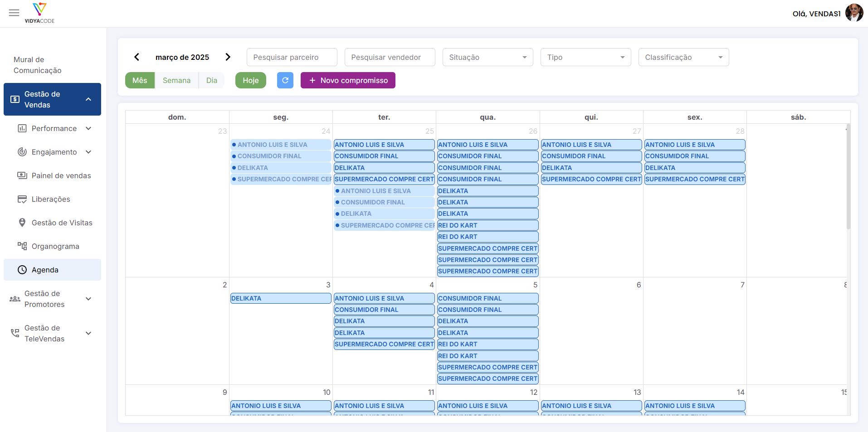Open DELIKATA event on March 3
Image resolution: width=868 pixels, height=432 pixels.
pos(281,298)
